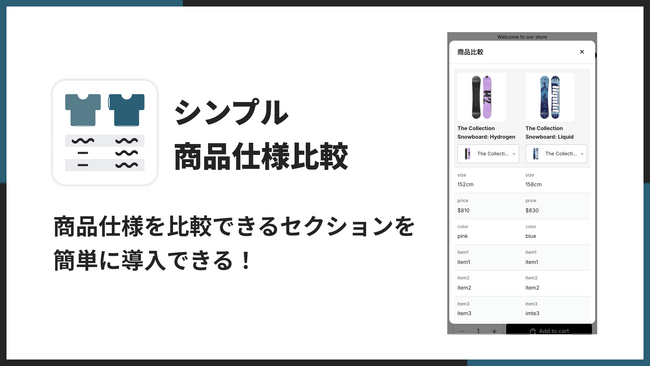Click the 商品仕様比較 heading text
650x366 pixels.
pyautogui.click(x=261, y=157)
